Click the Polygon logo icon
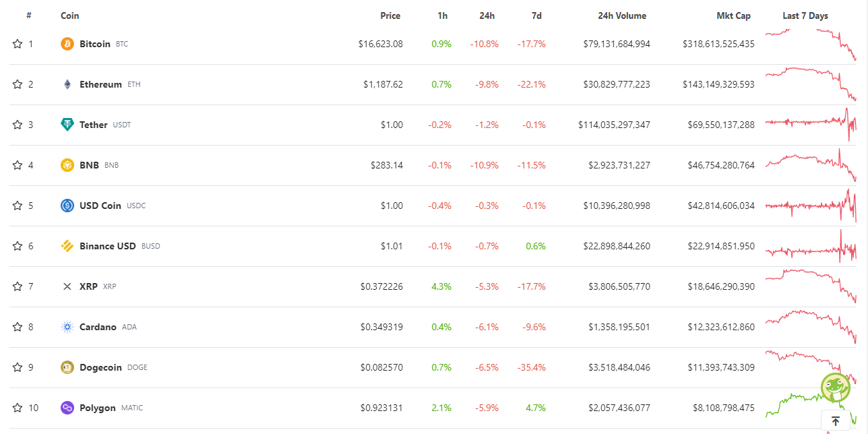This screenshot has width=868, height=434. coord(67,408)
